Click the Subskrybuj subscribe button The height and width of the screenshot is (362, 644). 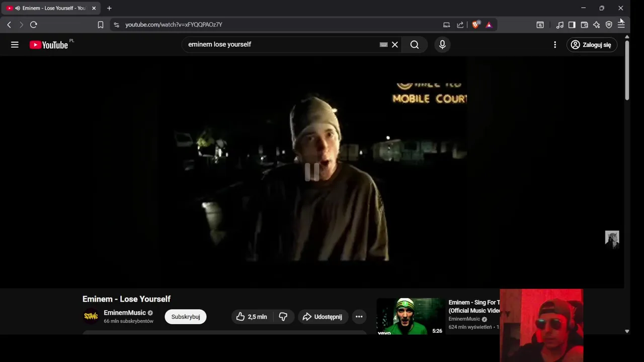point(186,317)
